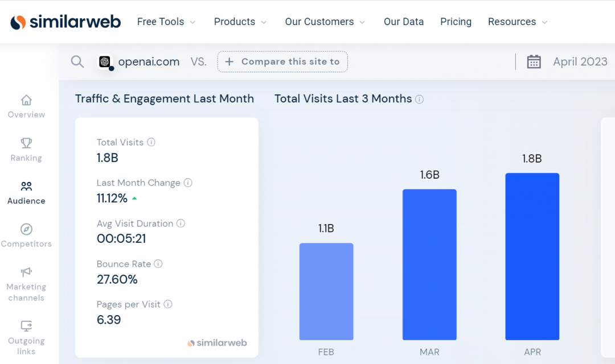Image resolution: width=615 pixels, height=364 pixels.
Task: Click the APR bar in chart
Action: click(532, 256)
